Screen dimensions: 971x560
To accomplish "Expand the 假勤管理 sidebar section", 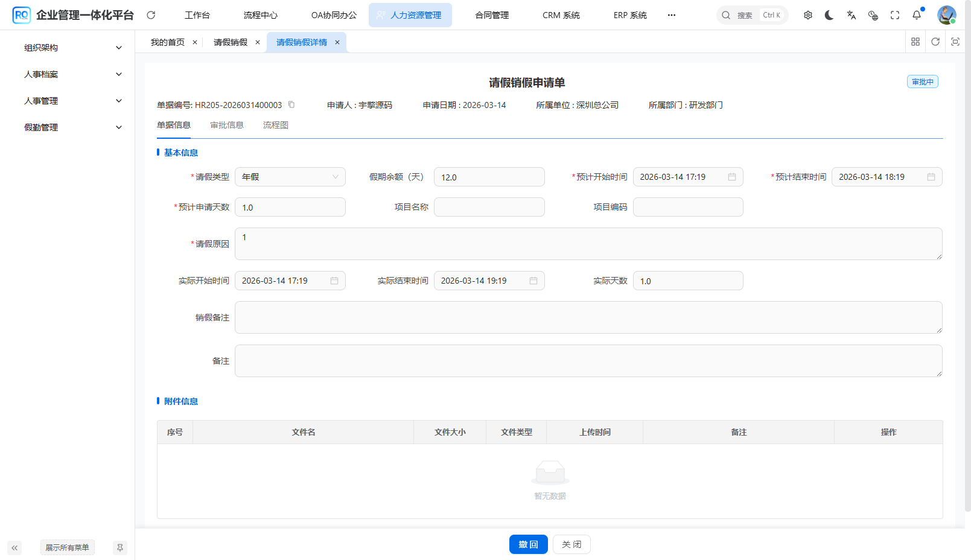I will 71,127.
